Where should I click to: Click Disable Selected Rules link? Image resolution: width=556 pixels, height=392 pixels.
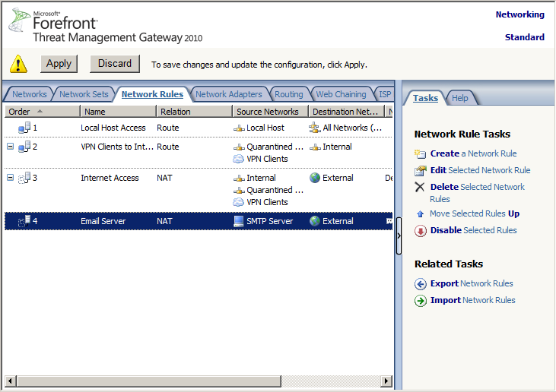tap(473, 230)
